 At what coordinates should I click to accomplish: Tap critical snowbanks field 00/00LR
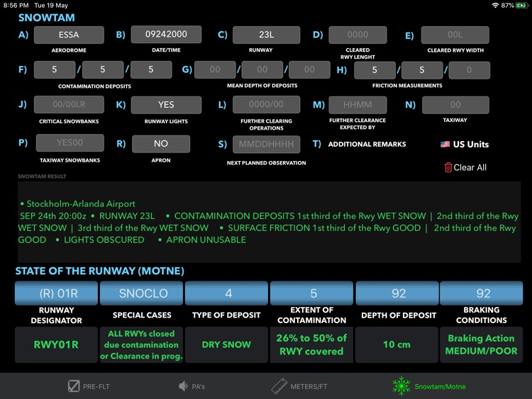click(69, 104)
